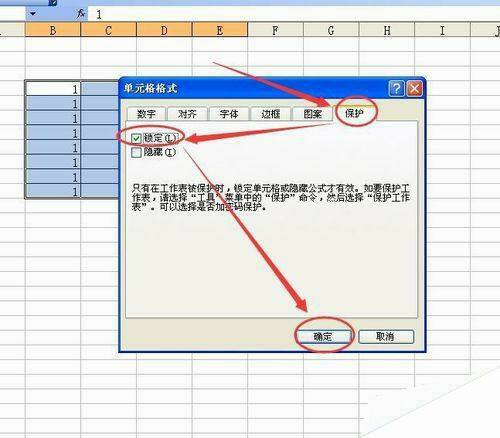Image resolution: width=500 pixels, height=438 pixels.
Task: Click the 取消 button
Action: click(386, 336)
